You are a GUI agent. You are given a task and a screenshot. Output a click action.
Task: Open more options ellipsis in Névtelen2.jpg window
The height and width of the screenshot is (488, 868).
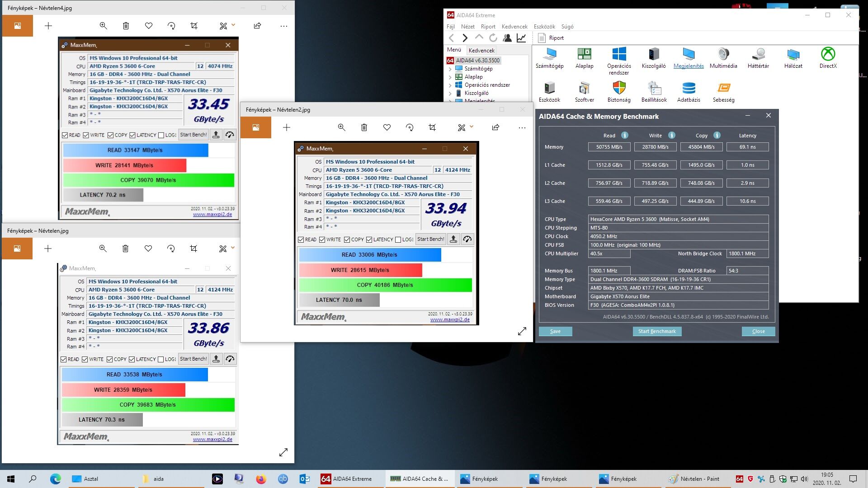522,128
